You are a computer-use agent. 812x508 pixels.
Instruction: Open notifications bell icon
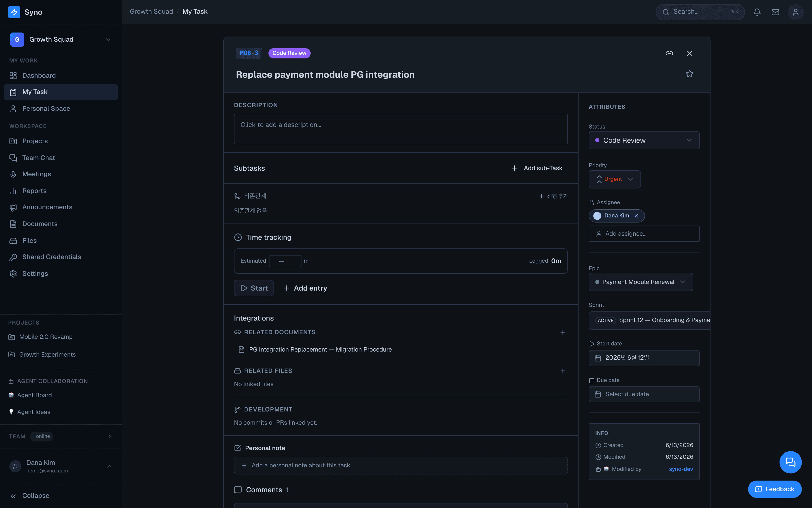point(757,12)
